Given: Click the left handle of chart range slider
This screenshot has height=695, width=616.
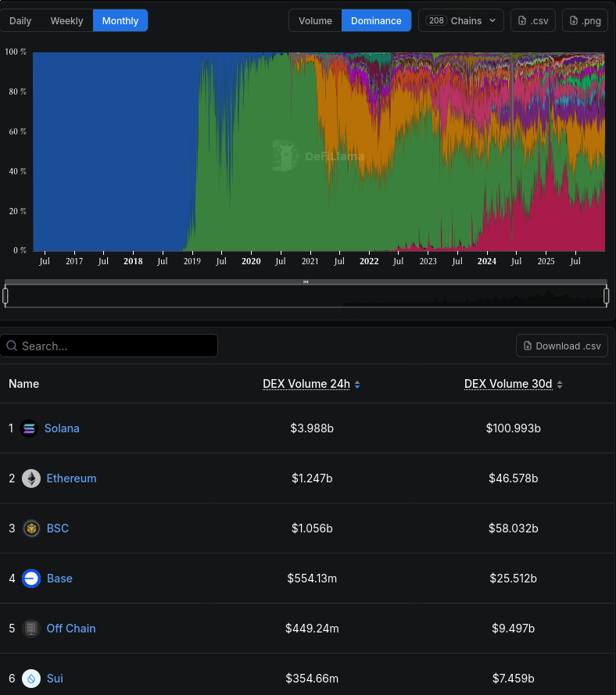Looking at the screenshot, I should [x=5, y=296].
